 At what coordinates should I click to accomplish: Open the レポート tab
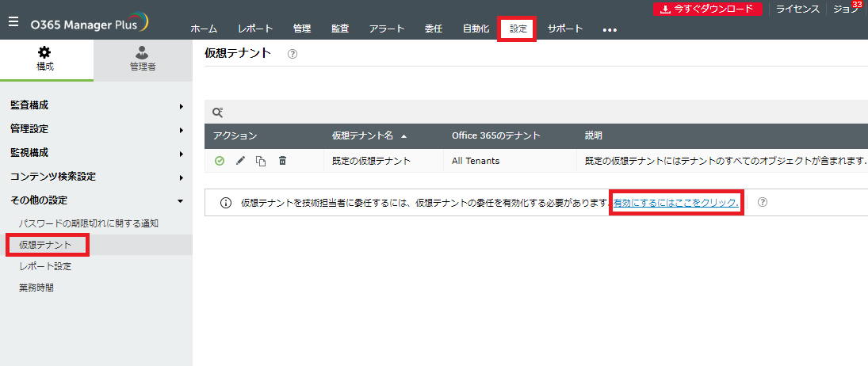(255, 29)
